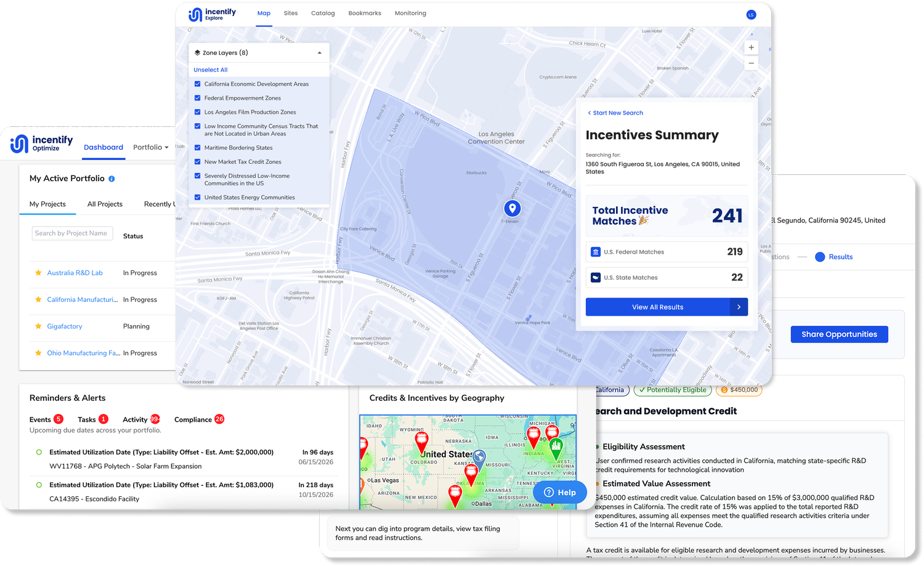Click star beside Gigafactory

(38, 326)
